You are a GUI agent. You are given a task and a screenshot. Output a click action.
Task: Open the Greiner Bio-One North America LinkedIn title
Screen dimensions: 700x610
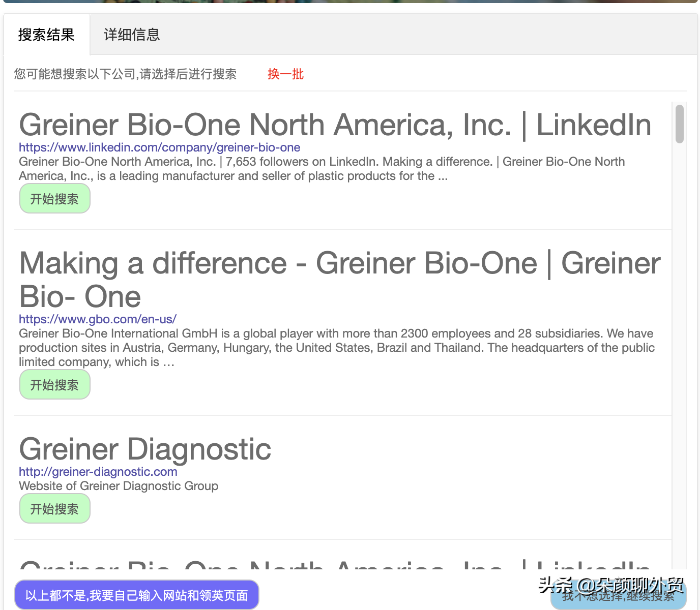point(335,125)
